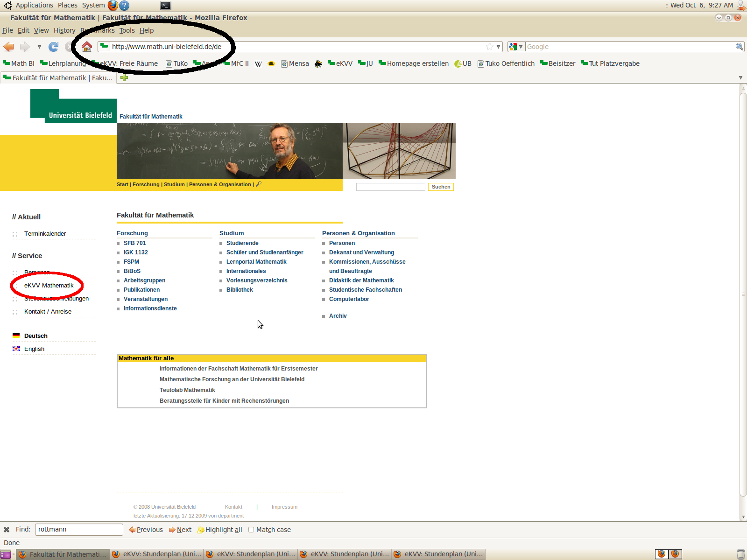Open Teutolab Mathematik link
Image resolution: width=747 pixels, height=560 pixels.
coord(187,390)
